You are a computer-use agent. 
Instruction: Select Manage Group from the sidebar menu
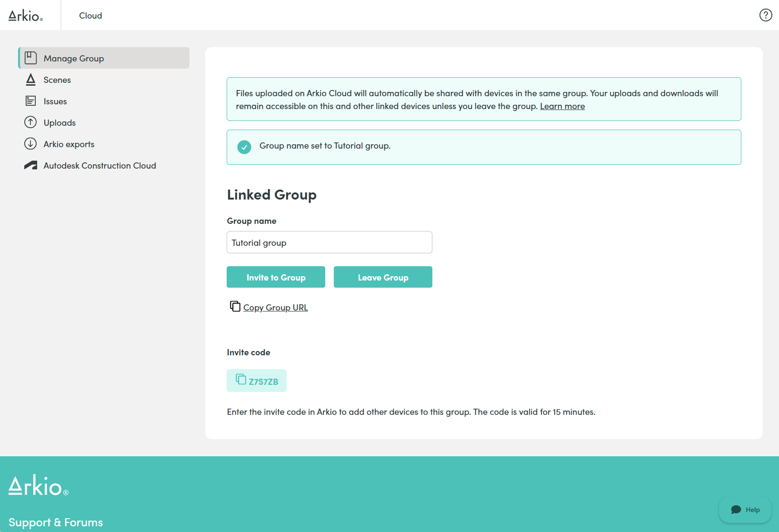[x=74, y=58]
